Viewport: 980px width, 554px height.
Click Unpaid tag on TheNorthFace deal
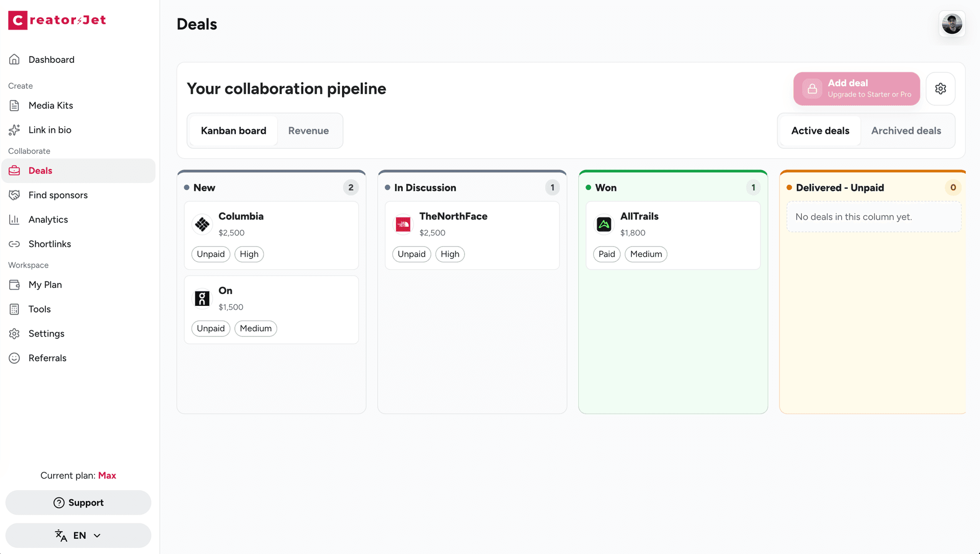(411, 254)
